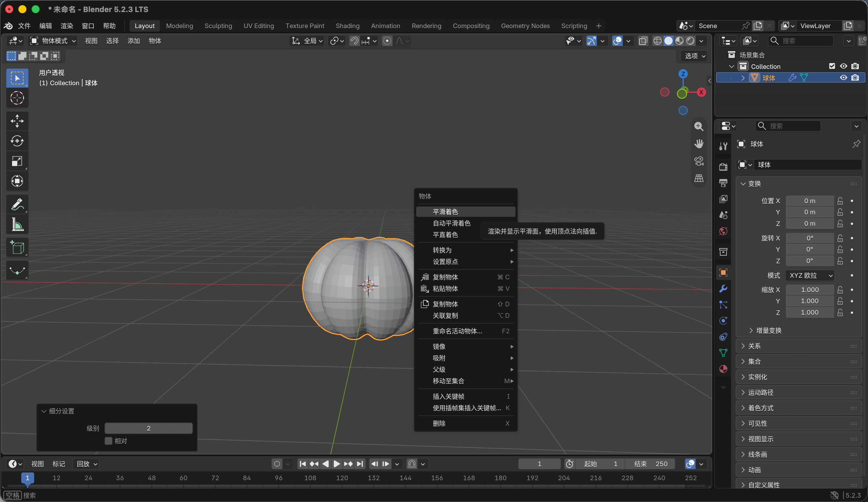Choose the 3D Cursor tool
Image resolution: width=868 pixels, height=502 pixels.
[17, 98]
